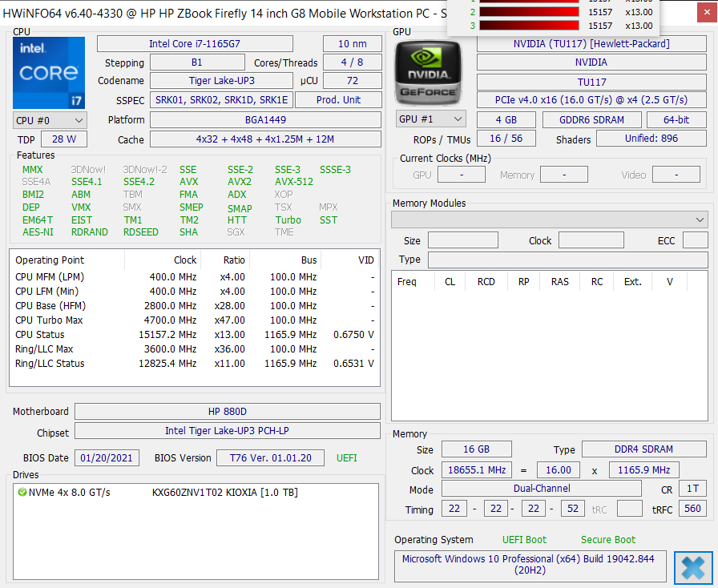Open the CPU #0 selector dropdown

click(x=50, y=120)
